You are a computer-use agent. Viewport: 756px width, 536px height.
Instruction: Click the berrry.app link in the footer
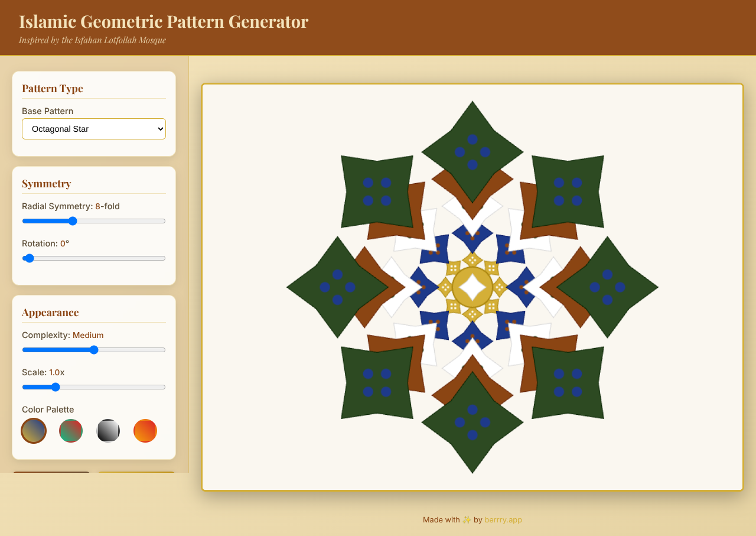pos(503,519)
